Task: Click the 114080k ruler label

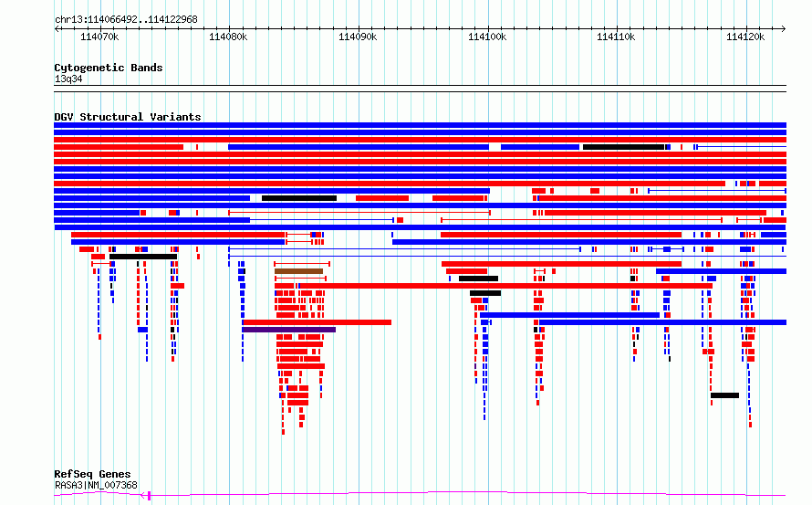Action: click(x=228, y=37)
